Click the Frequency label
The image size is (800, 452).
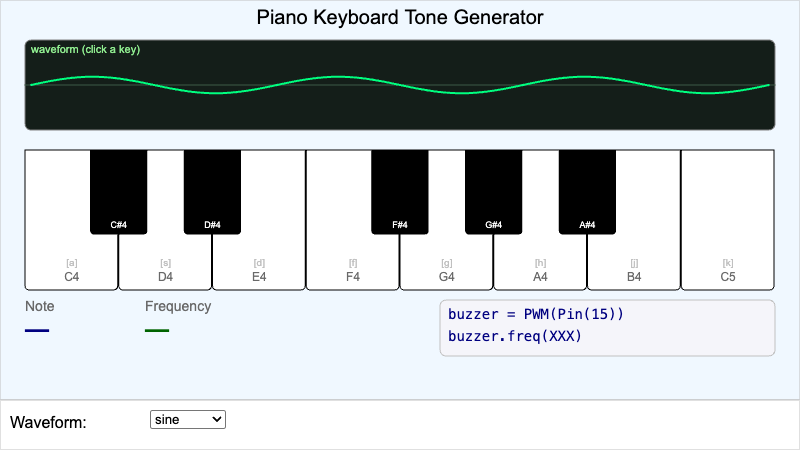(178, 306)
